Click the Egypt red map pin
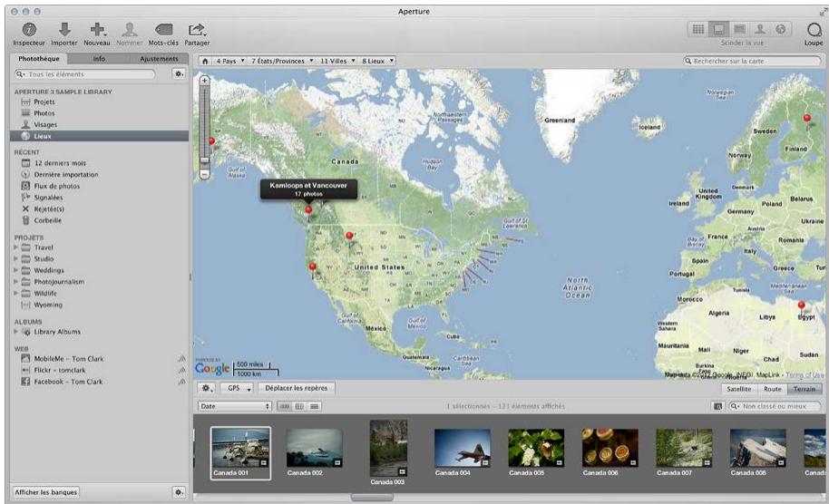This screenshot has width=829, height=504. tap(802, 305)
